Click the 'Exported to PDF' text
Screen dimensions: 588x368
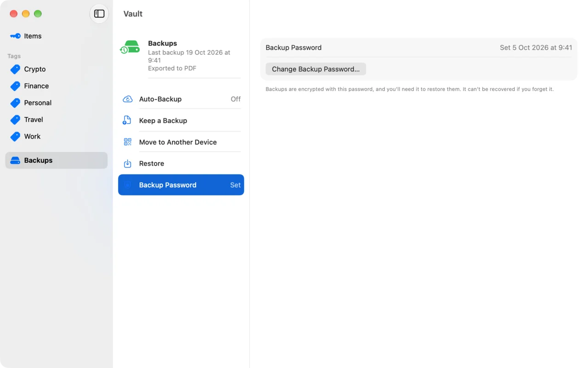pos(172,69)
